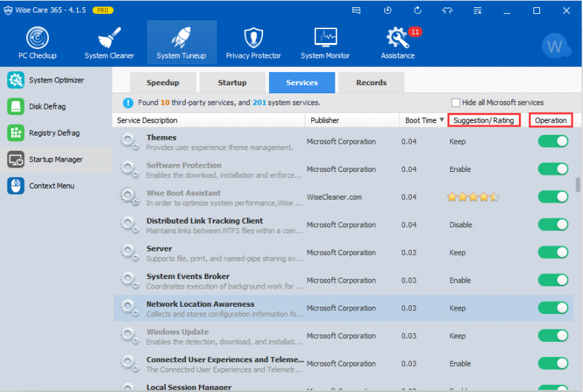Open Registry Defrag in sidebar
The width and height of the screenshot is (583, 392).
(x=56, y=133)
